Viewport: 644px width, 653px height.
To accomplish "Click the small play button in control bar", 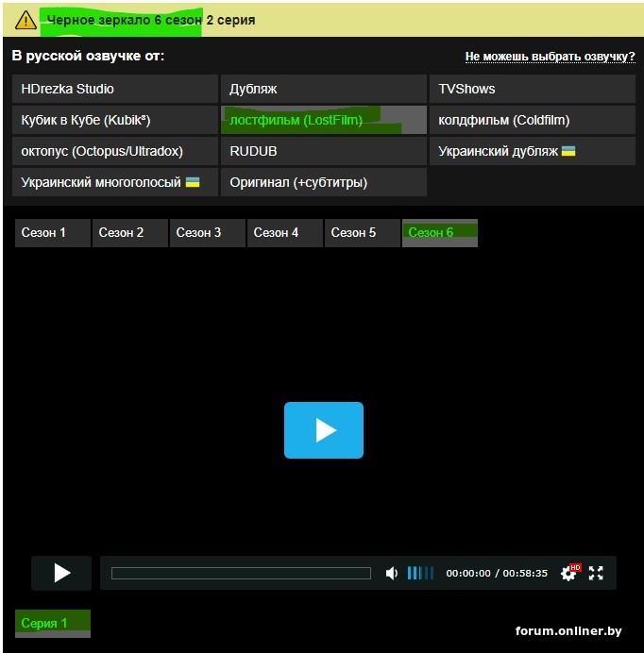I will click(61, 573).
